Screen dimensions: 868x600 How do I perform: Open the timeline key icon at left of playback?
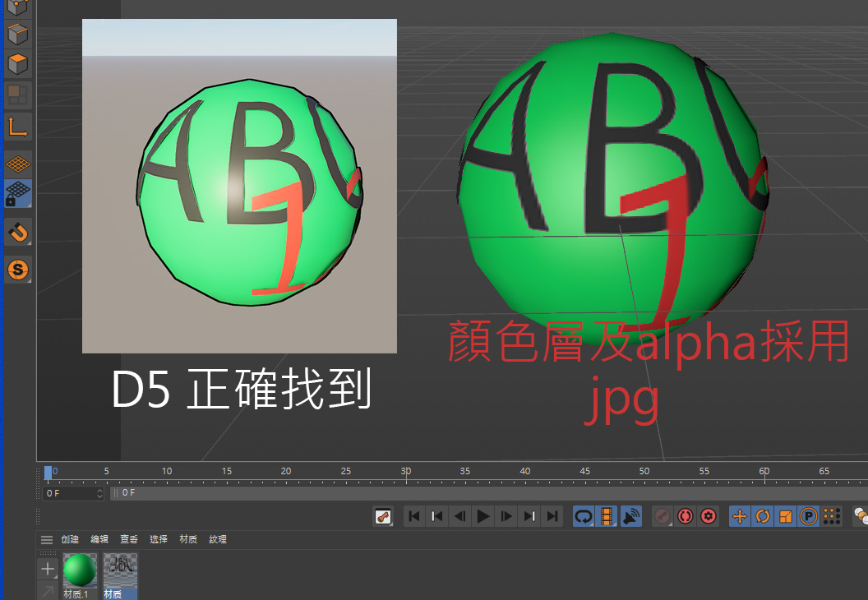click(x=382, y=516)
